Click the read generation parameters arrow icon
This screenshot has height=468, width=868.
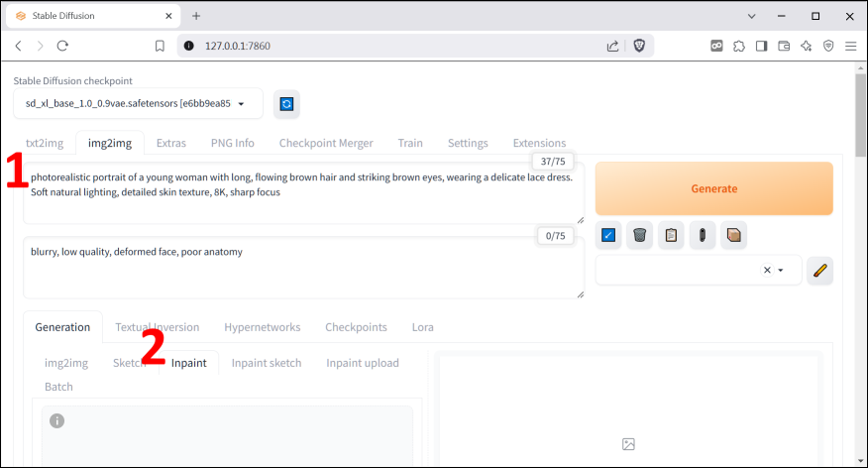608,235
